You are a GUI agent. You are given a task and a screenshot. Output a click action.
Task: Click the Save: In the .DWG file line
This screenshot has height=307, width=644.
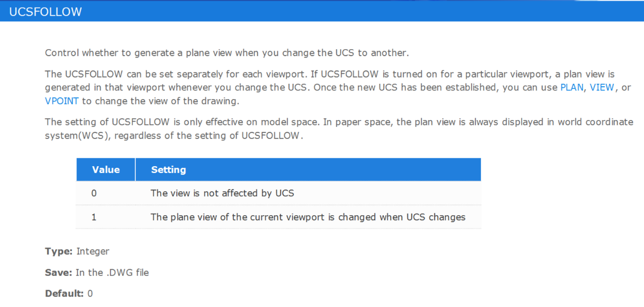(97, 272)
